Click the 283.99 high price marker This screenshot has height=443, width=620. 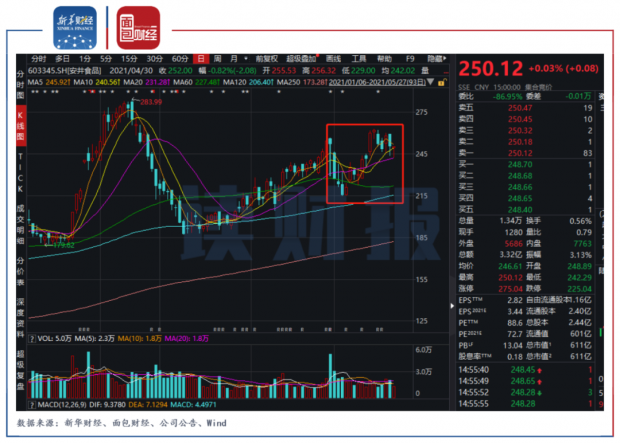pos(151,102)
